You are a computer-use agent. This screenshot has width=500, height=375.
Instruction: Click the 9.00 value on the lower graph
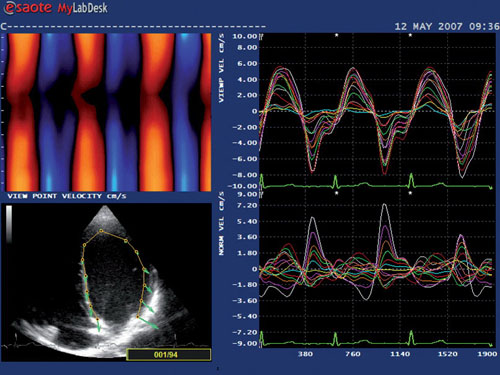click(247, 194)
